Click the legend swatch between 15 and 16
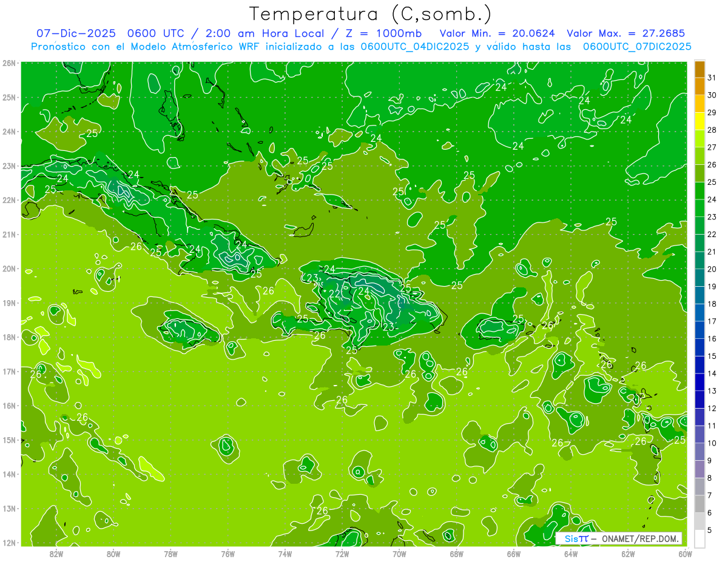The image size is (728, 562). coord(699,348)
